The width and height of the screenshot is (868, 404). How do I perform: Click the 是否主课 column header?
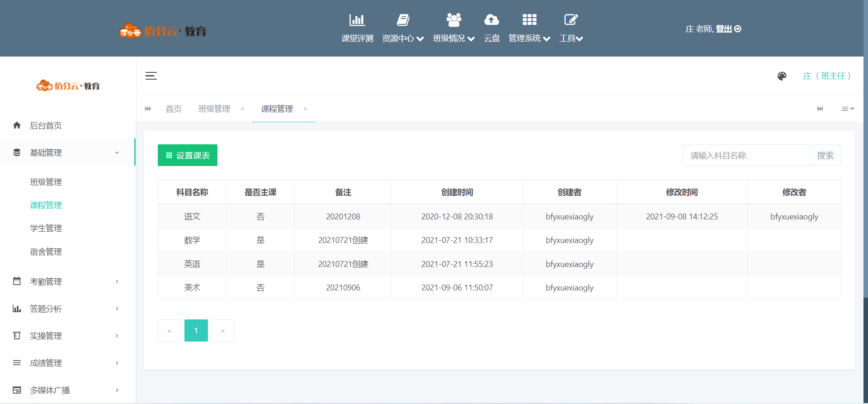pos(260,192)
